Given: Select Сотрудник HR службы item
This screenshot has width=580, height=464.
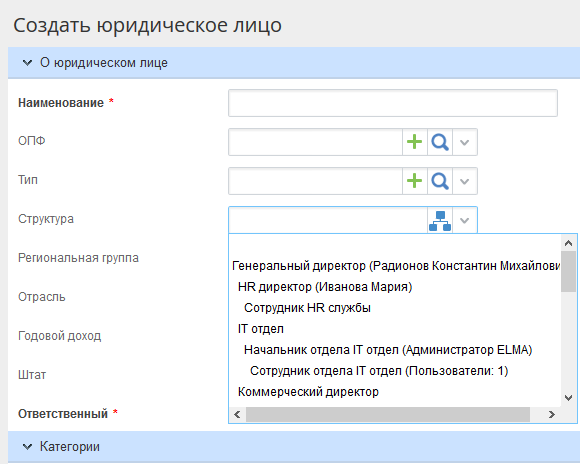Looking at the screenshot, I should [x=307, y=308].
